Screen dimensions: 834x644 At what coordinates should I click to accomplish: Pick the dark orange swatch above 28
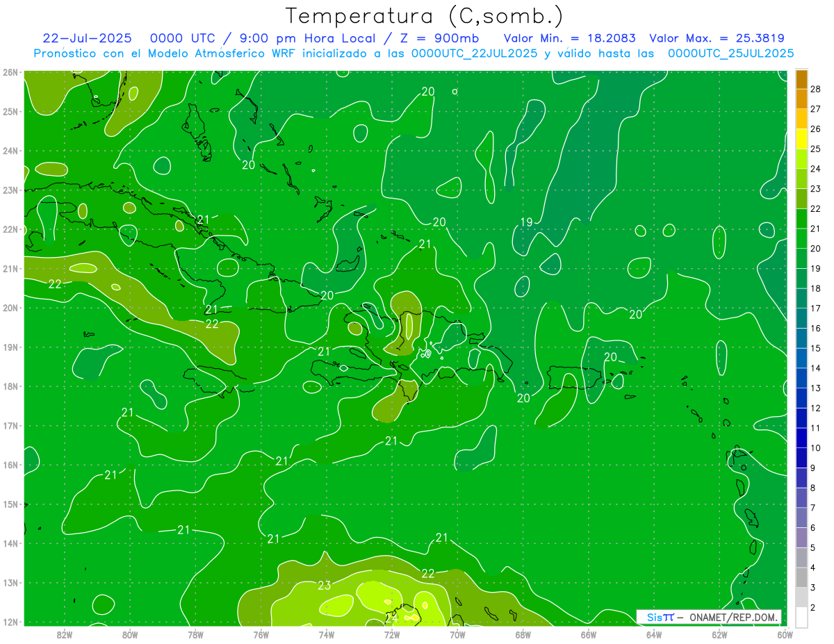click(x=801, y=79)
